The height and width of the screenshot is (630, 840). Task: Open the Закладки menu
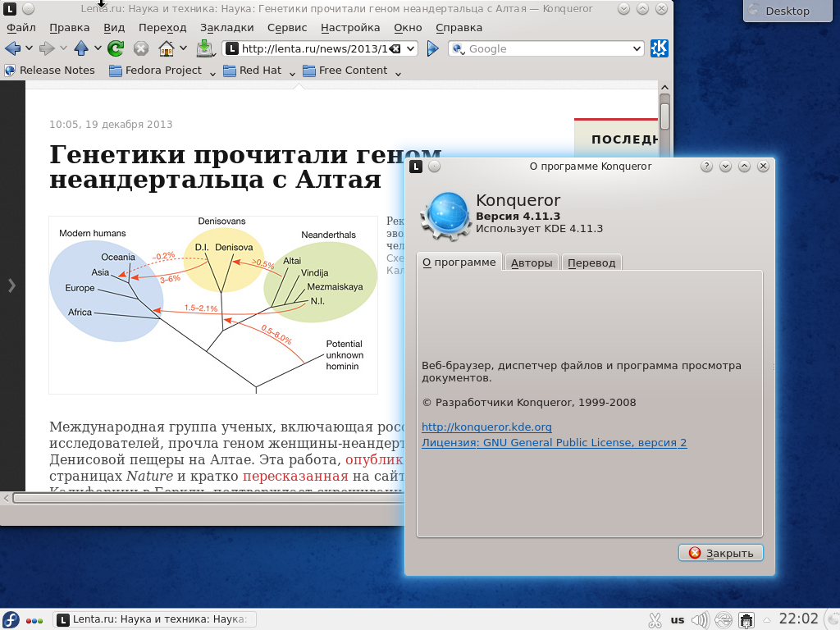point(226,28)
